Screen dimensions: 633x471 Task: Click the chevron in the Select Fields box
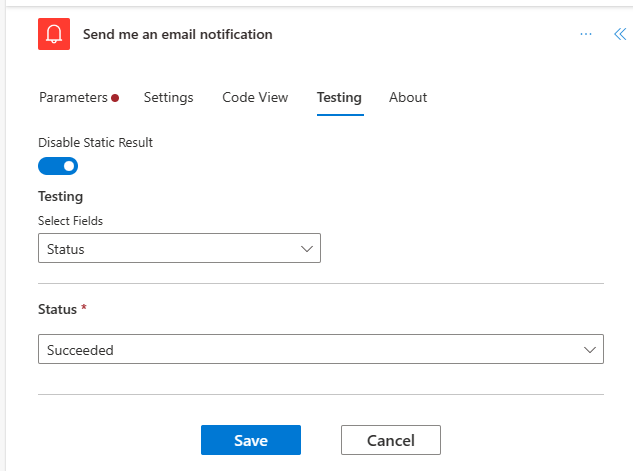pyautogui.click(x=307, y=249)
